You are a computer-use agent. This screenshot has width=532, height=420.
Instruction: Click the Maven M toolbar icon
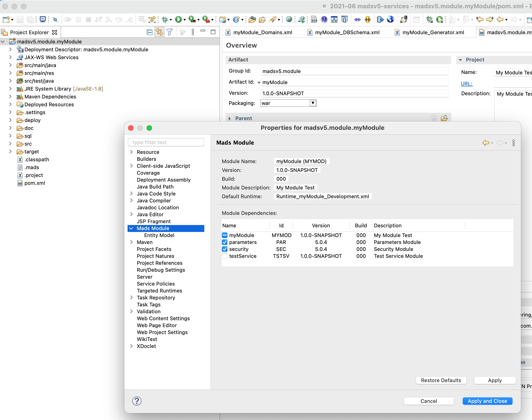324,19
